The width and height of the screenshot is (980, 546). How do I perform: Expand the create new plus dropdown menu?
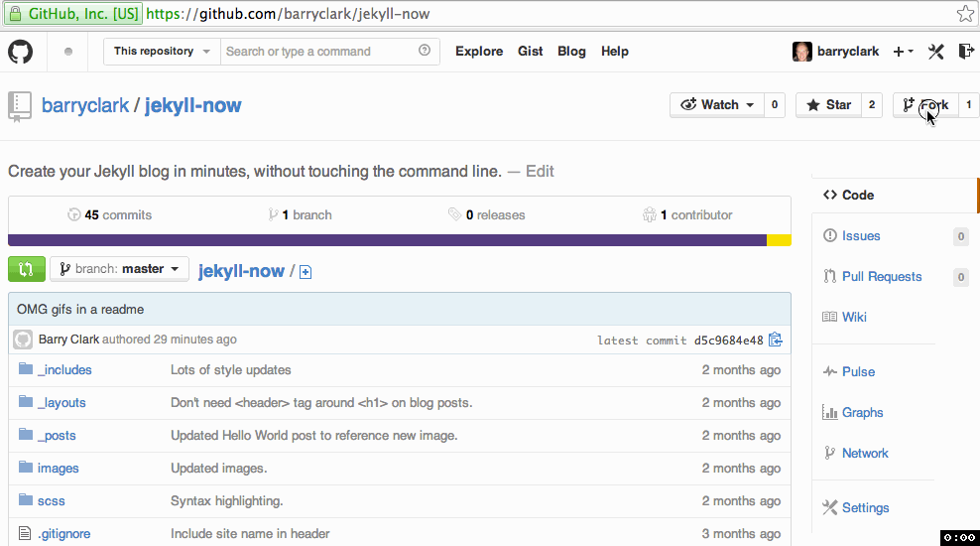(903, 52)
